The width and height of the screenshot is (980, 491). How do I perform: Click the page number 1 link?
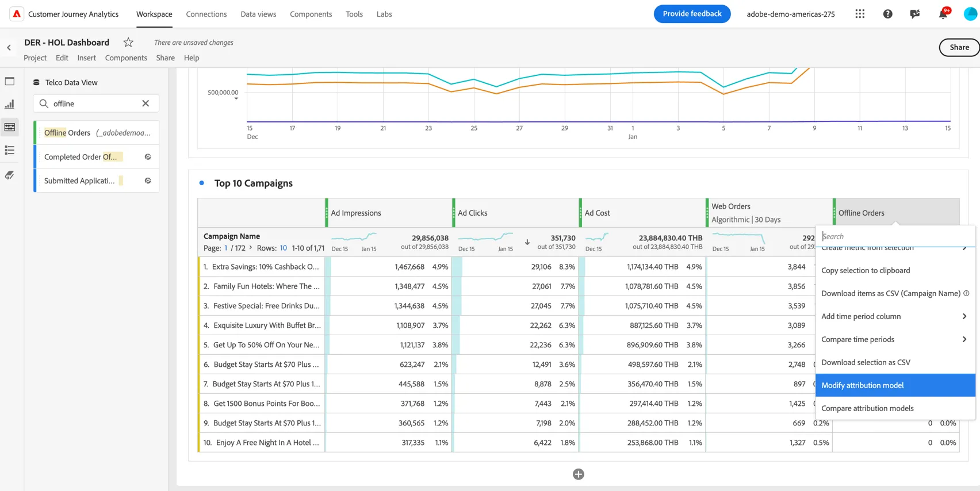coord(225,248)
